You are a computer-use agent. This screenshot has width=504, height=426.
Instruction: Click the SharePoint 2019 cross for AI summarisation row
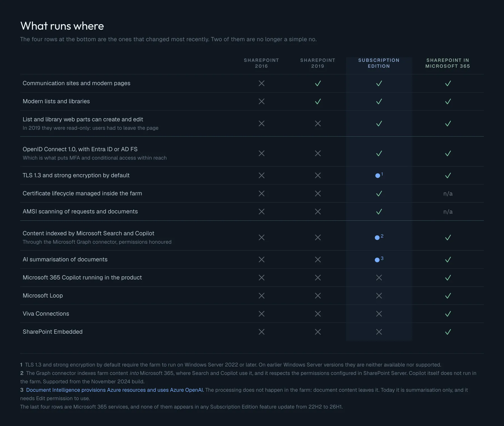coord(318,260)
